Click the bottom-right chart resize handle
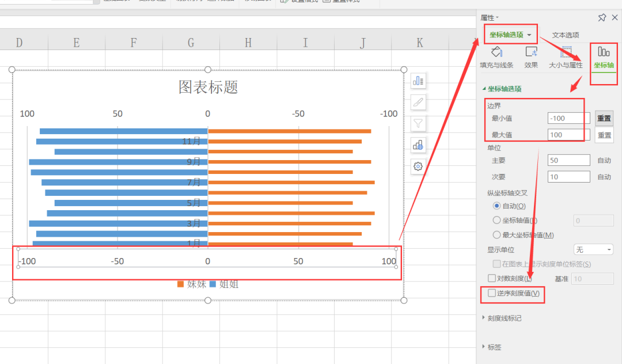This screenshot has width=622, height=364. coord(404,300)
